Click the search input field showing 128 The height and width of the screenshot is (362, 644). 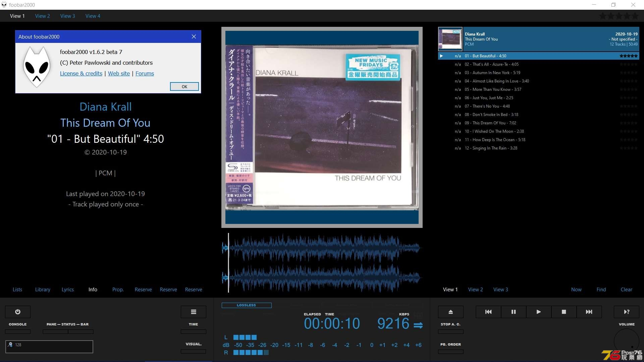[49, 347]
